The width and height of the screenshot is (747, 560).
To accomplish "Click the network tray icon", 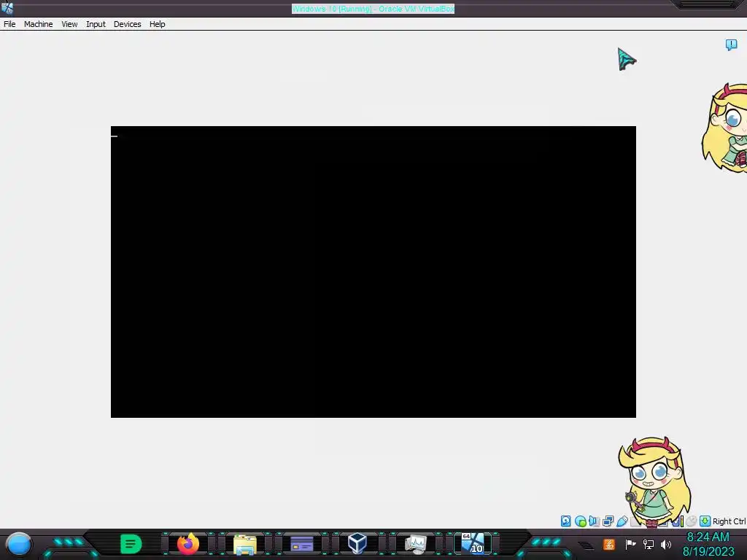I will [648, 544].
